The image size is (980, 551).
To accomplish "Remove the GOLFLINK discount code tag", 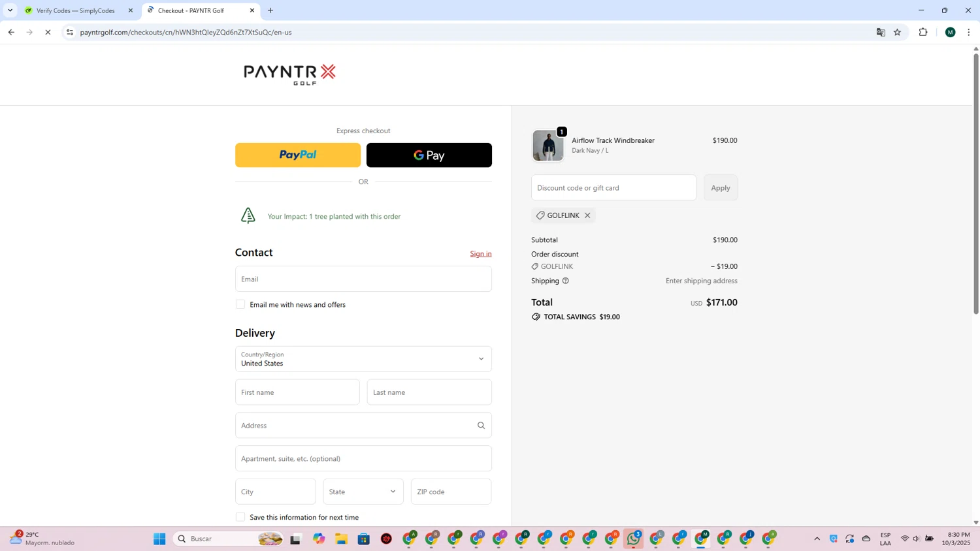I will [587, 215].
